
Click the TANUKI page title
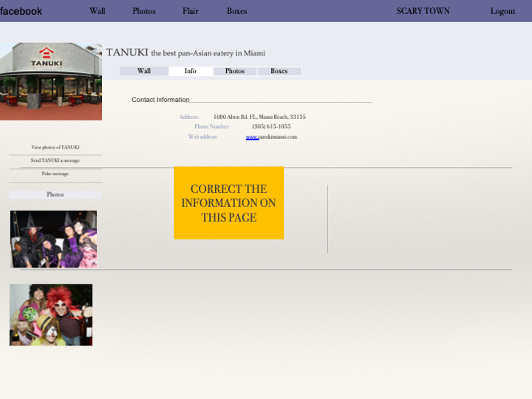(127, 52)
